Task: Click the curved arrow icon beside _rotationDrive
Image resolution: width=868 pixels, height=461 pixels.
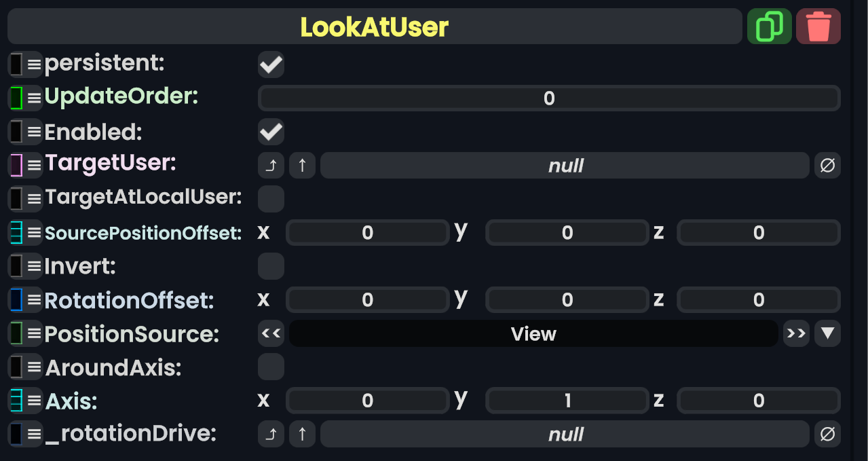Action: [x=271, y=435]
